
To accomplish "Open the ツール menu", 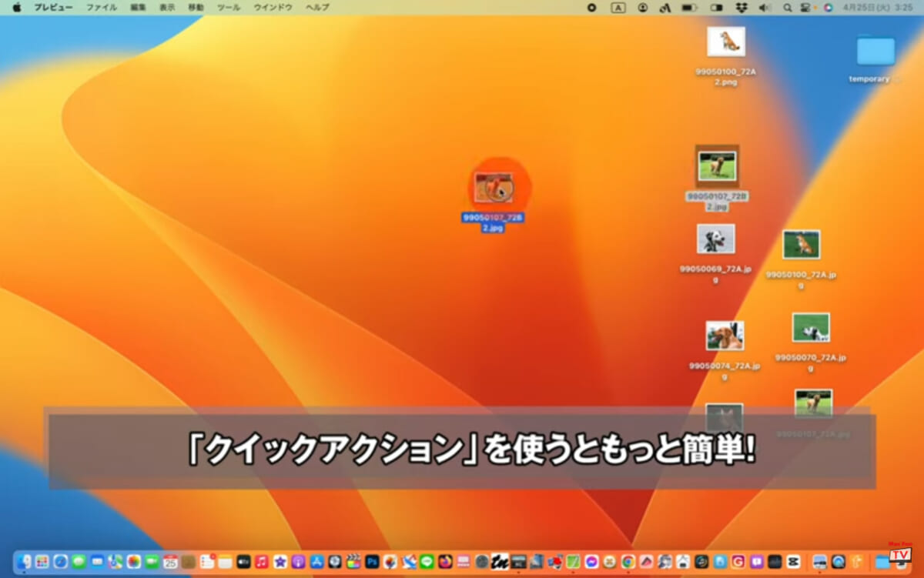I will tap(229, 7).
